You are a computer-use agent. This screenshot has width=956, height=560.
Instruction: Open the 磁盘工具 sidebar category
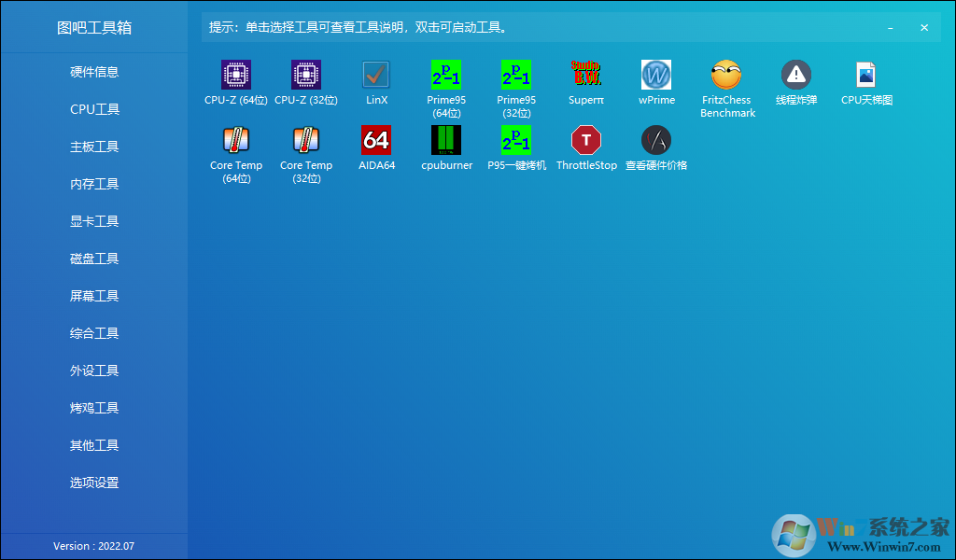tap(94, 259)
